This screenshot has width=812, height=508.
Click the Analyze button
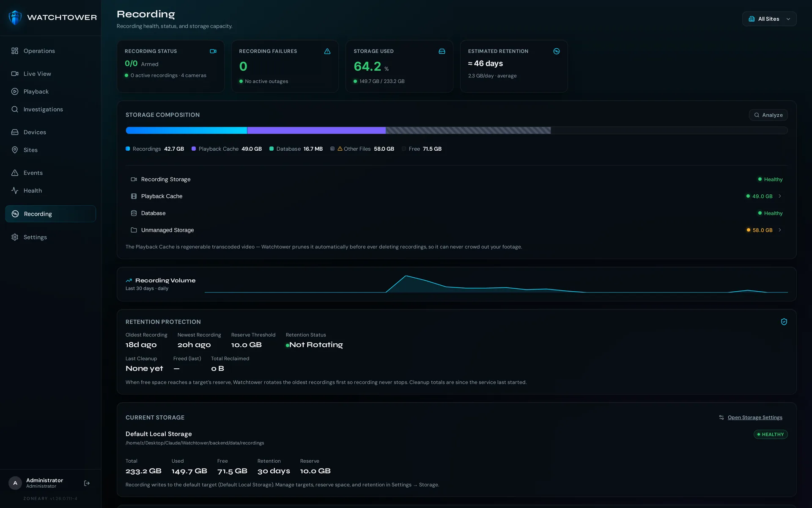coord(768,115)
